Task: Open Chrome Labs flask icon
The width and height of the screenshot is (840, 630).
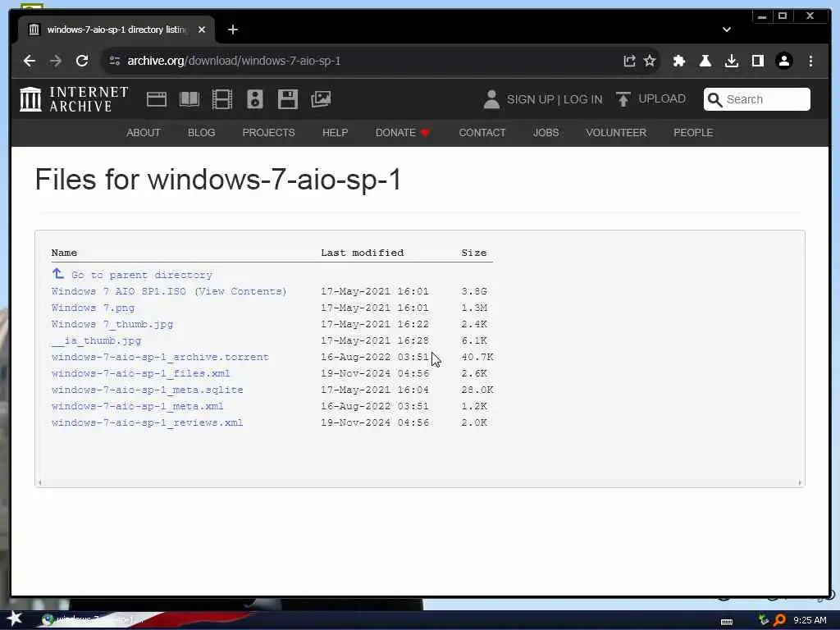Action: [x=705, y=61]
